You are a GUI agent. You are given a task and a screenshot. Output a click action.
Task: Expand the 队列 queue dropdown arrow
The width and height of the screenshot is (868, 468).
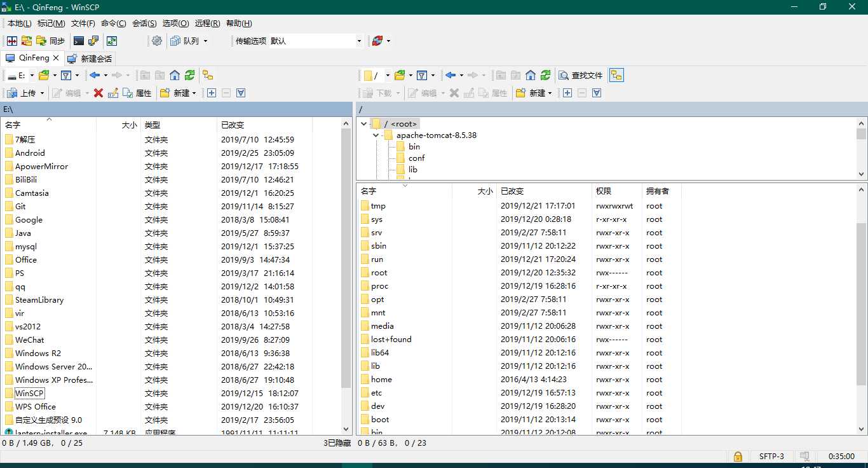[205, 41]
